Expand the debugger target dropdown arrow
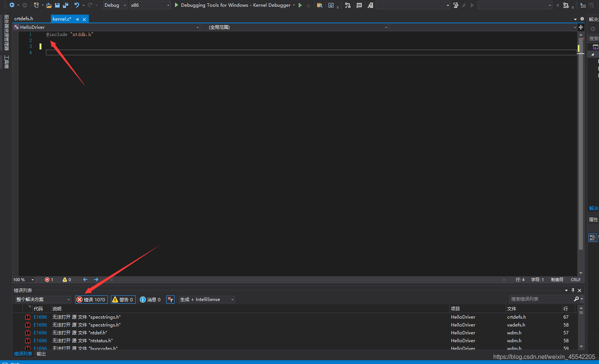Image resolution: width=599 pixels, height=364 pixels. pyautogui.click(x=294, y=5)
